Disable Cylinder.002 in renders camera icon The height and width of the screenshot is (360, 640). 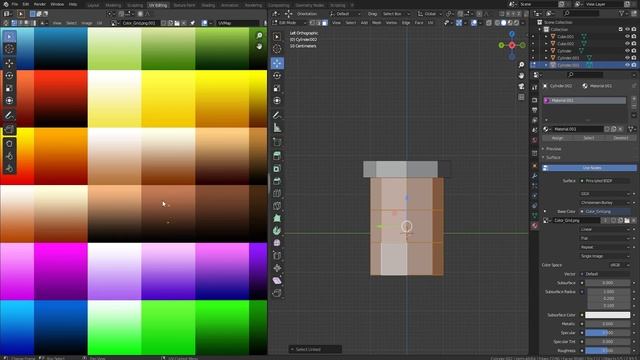tap(634, 65)
